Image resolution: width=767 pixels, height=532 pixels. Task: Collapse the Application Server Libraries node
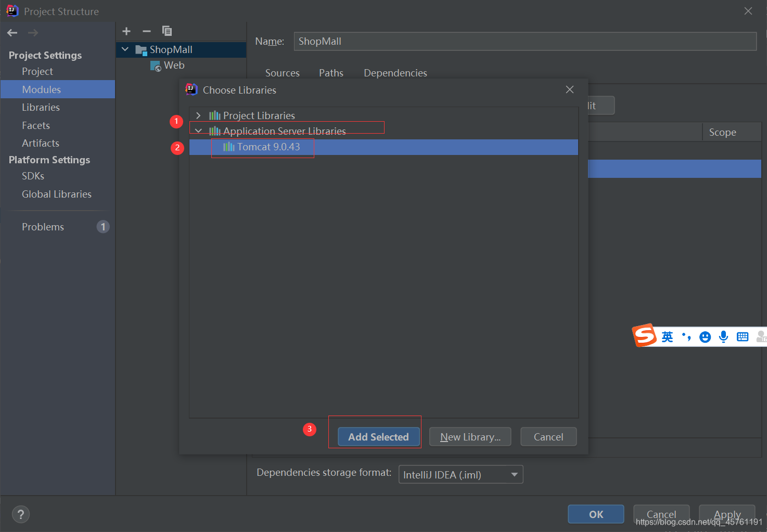coord(198,131)
